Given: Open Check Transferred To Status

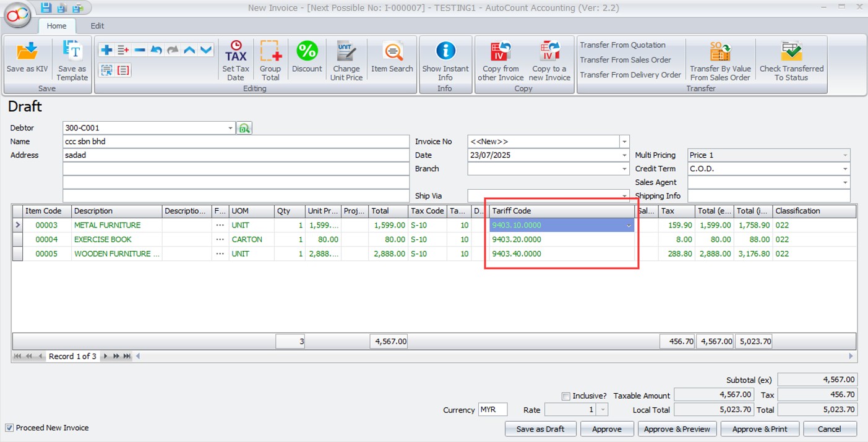Looking at the screenshot, I should pos(791,52).
